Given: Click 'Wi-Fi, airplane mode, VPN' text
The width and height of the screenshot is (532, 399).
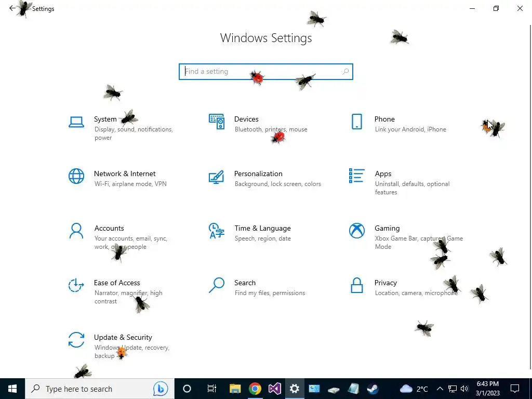Looking at the screenshot, I should [x=130, y=184].
